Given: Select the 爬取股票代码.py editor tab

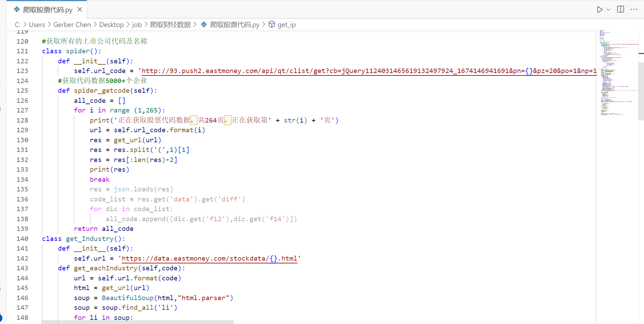Looking at the screenshot, I should [x=47, y=9].
